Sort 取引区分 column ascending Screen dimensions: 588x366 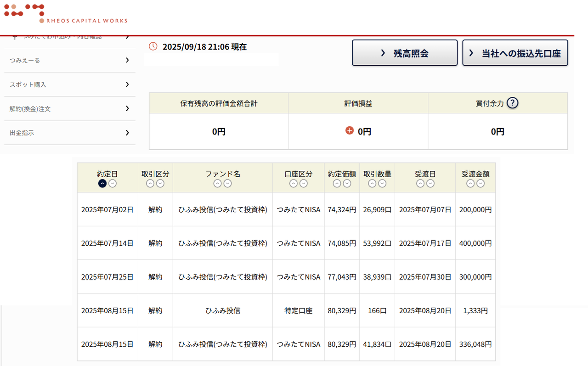(150, 183)
